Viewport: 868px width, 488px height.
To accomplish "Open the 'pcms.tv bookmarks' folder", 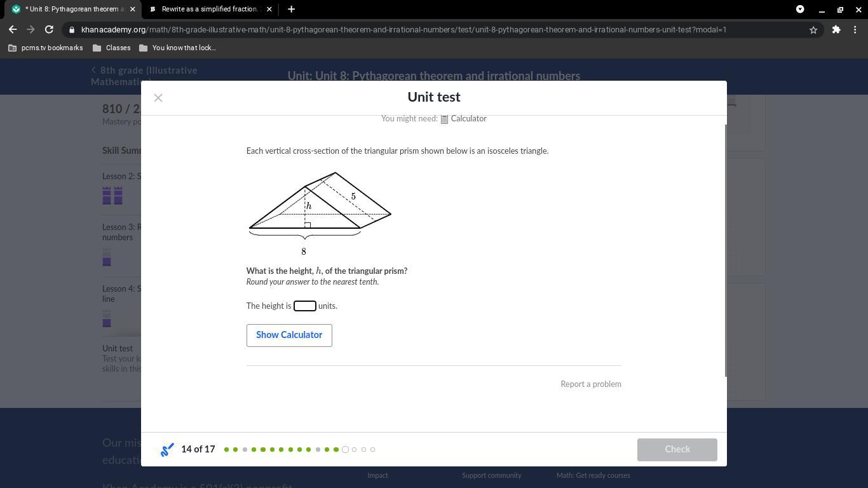I will (x=46, y=48).
